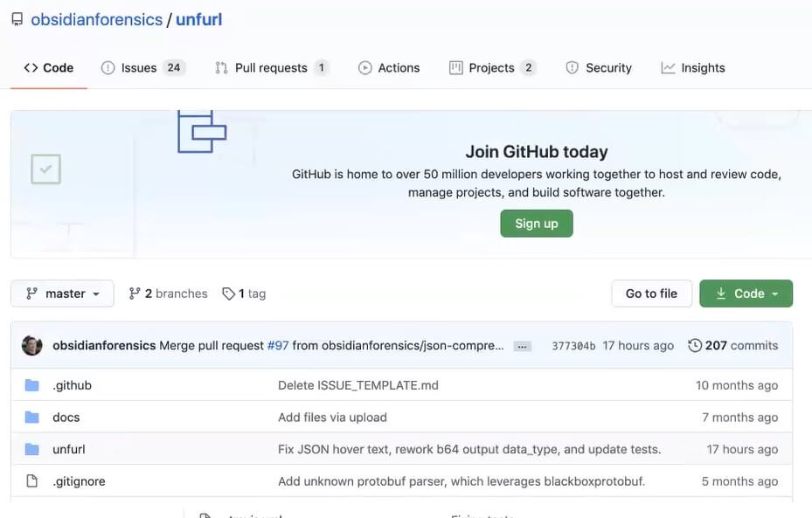Click the branches fork icon

[135, 294]
